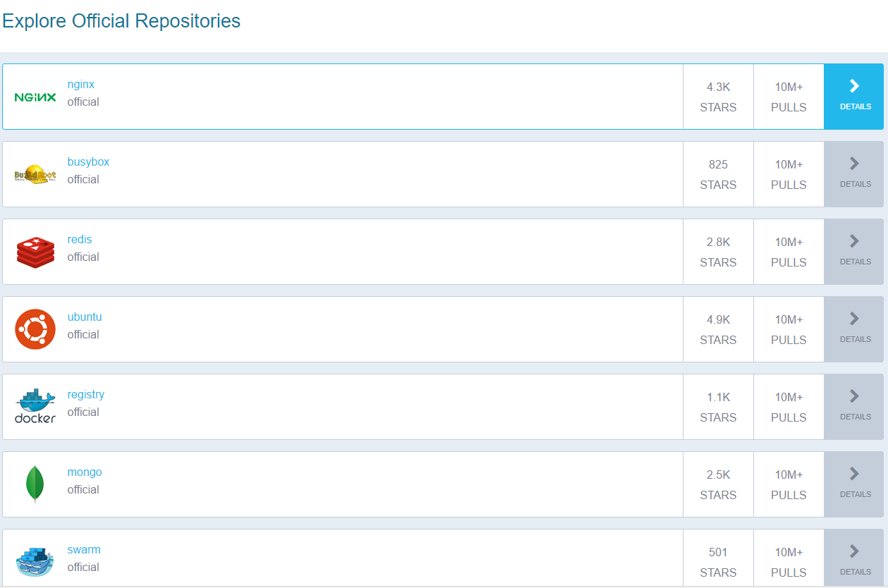Click the Explore Official Repositories heading
888x588 pixels.
point(121,20)
